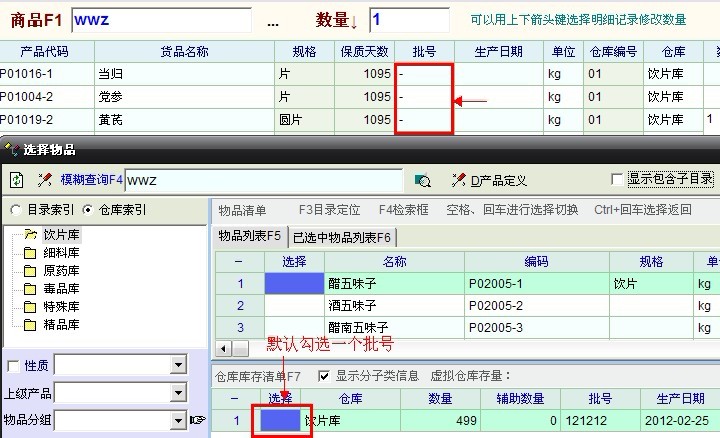Select the 毒品库 folder icon
This screenshot has width=720, height=438.
pyautogui.click(x=31, y=288)
